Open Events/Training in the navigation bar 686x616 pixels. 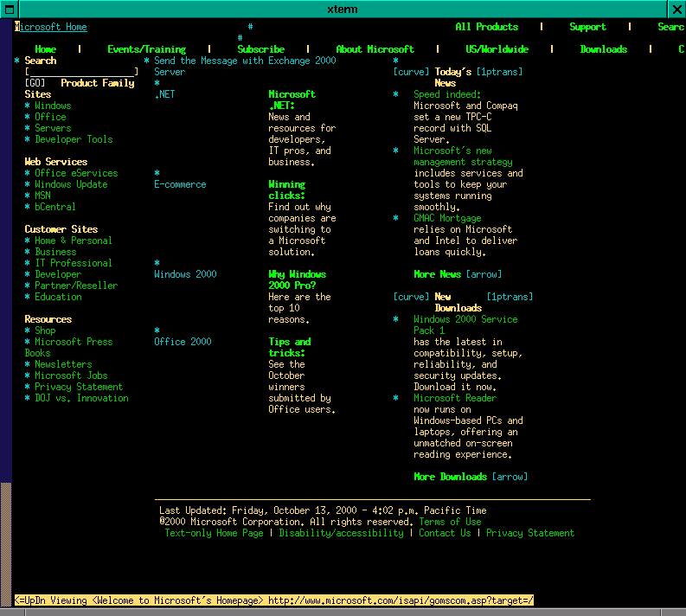[x=146, y=50]
